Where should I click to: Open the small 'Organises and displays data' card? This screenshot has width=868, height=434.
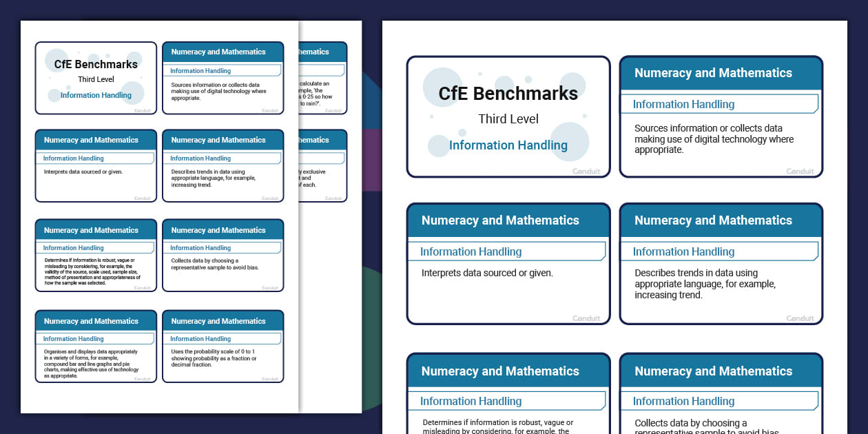click(x=96, y=347)
